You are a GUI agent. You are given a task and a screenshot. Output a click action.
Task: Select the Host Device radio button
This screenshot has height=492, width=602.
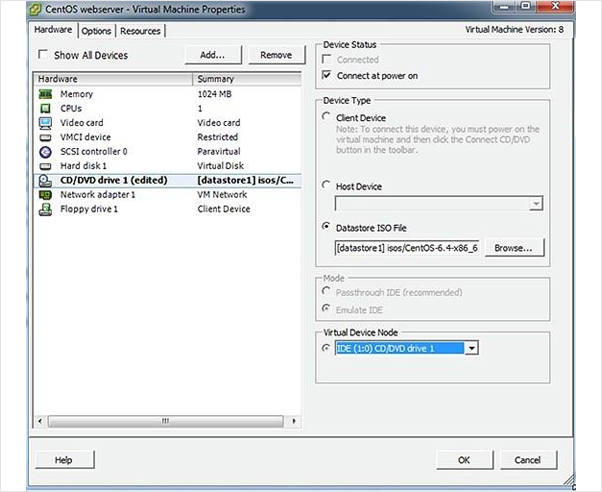coord(326,186)
